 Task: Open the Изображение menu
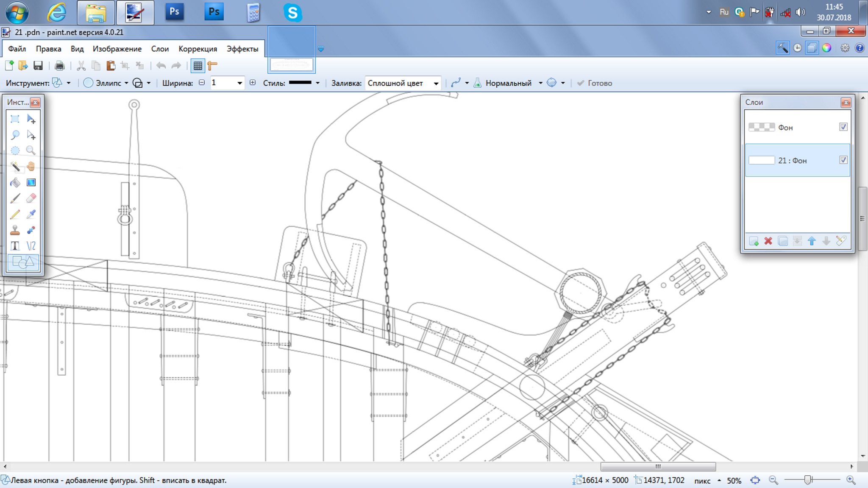click(x=117, y=49)
